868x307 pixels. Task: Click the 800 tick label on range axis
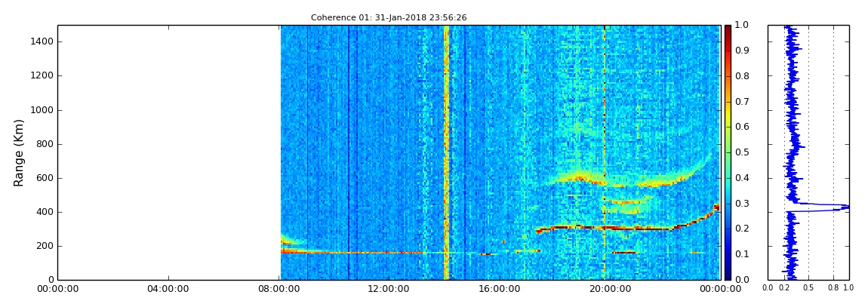(45, 144)
